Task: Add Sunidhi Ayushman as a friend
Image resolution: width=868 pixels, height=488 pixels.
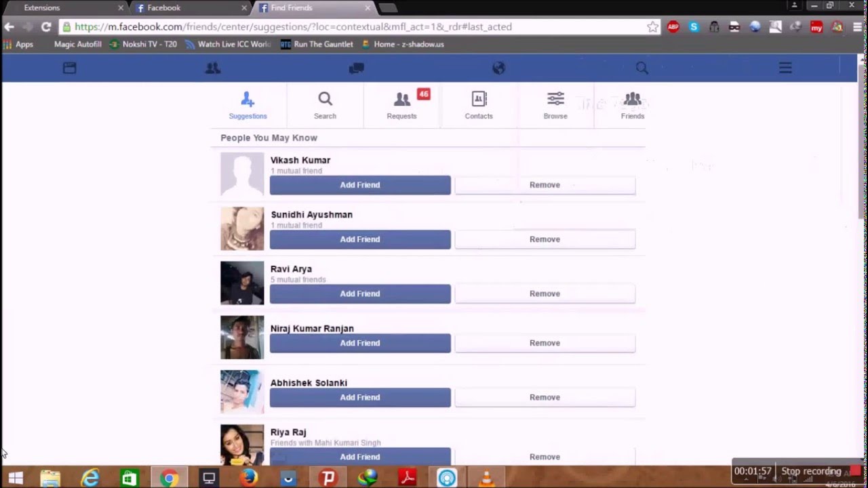Action: 359,239
